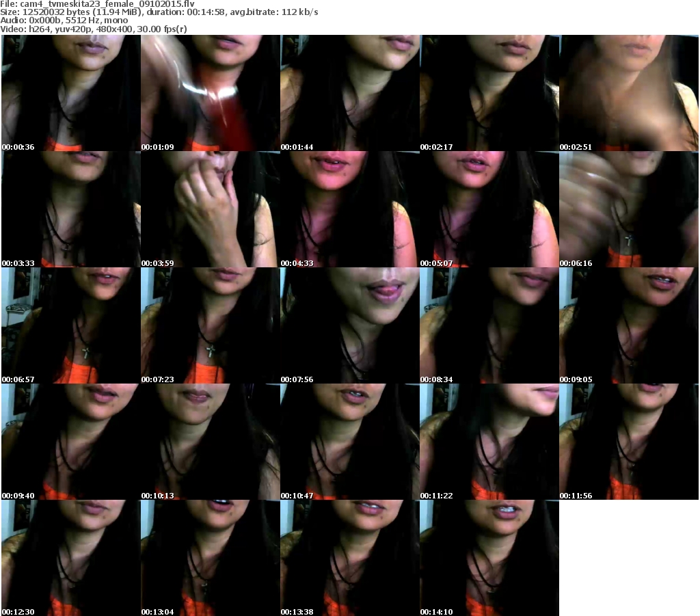The height and width of the screenshot is (616, 700).
Task: Open the thumbnail stamped 00:13:04
Action: (x=211, y=558)
